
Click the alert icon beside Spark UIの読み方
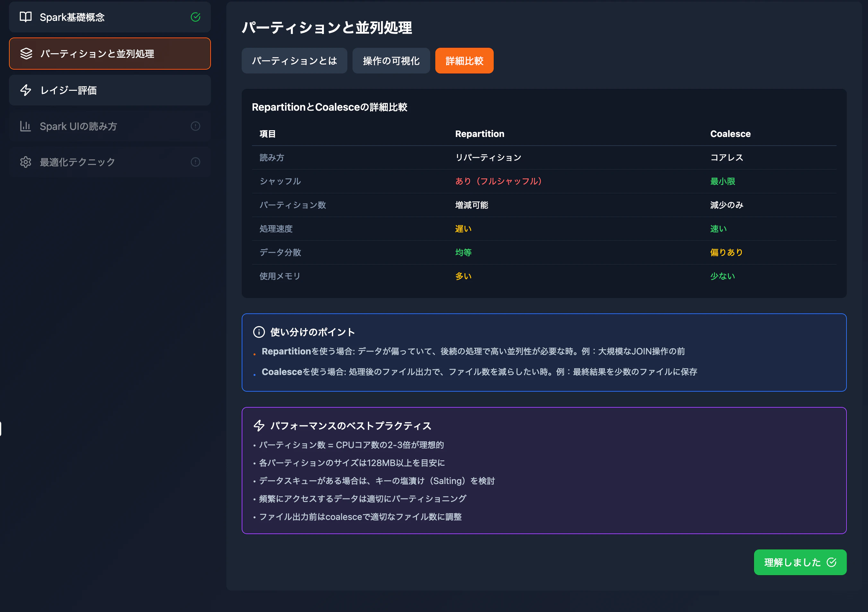pyautogui.click(x=195, y=126)
